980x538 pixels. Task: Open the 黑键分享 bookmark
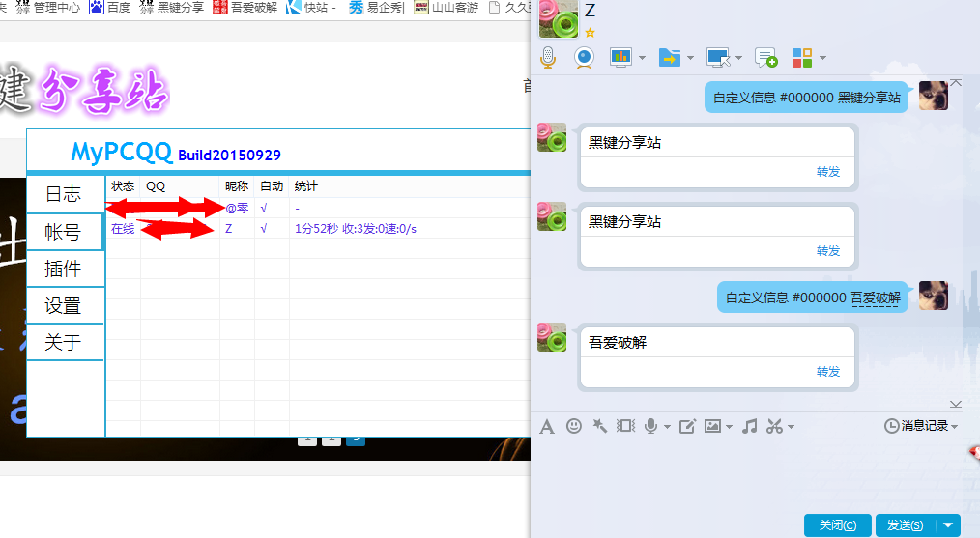pos(172,8)
